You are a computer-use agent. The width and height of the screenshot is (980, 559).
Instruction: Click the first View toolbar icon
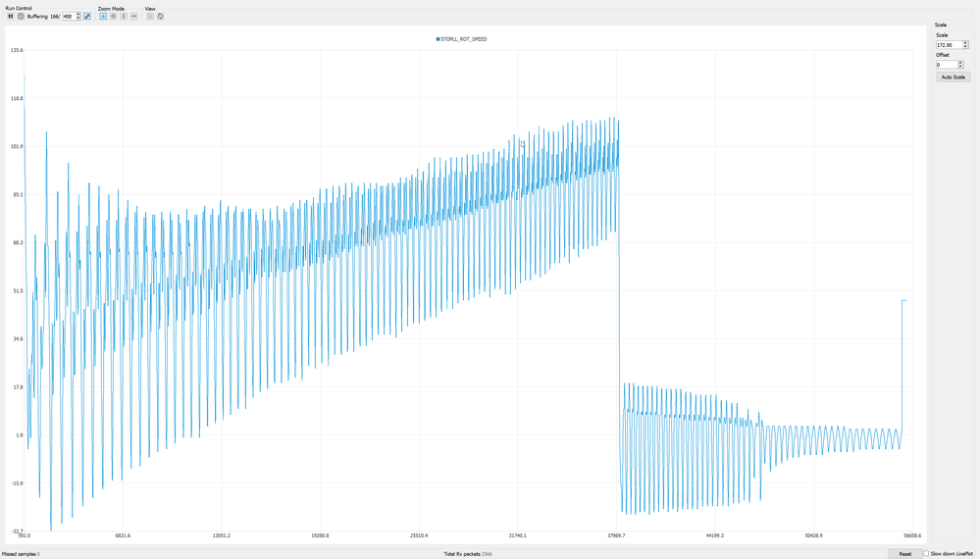150,17
